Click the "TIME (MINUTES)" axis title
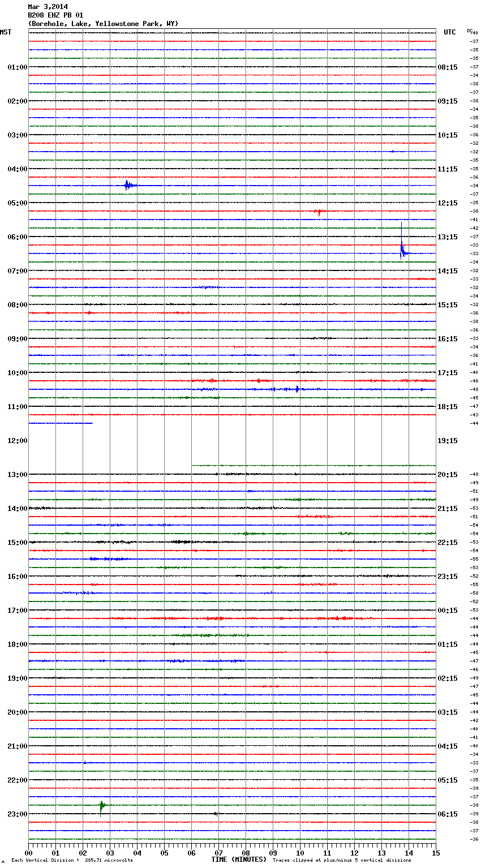This screenshot has height=868, width=481. pyautogui.click(x=239, y=860)
